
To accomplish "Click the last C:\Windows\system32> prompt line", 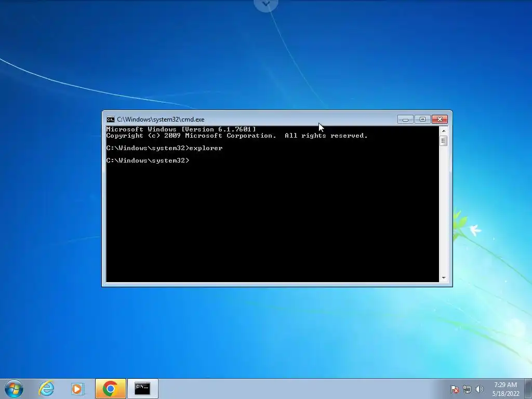I will 148,161.
